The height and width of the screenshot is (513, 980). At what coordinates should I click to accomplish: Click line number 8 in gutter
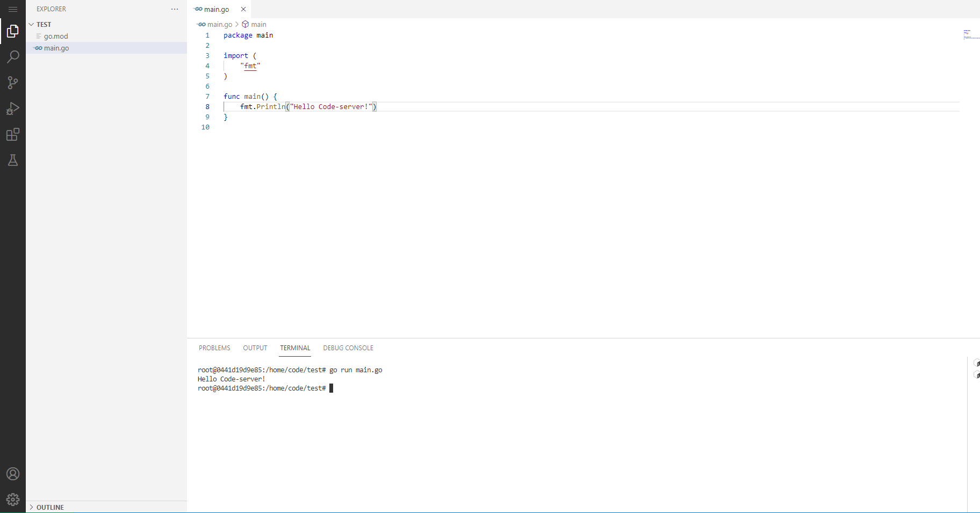tap(207, 107)
